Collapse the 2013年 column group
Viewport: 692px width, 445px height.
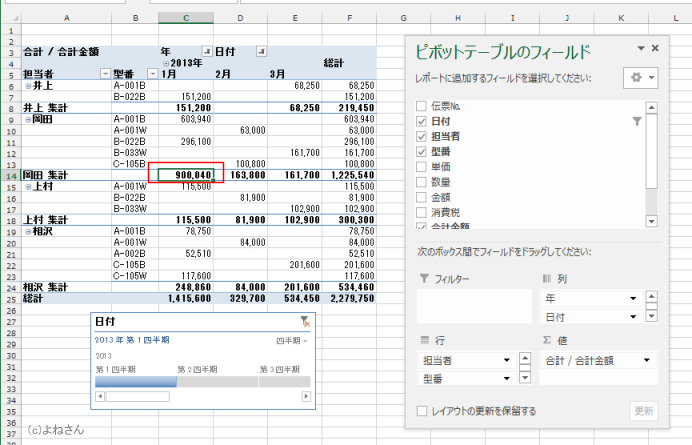click(x=166, y=62)
